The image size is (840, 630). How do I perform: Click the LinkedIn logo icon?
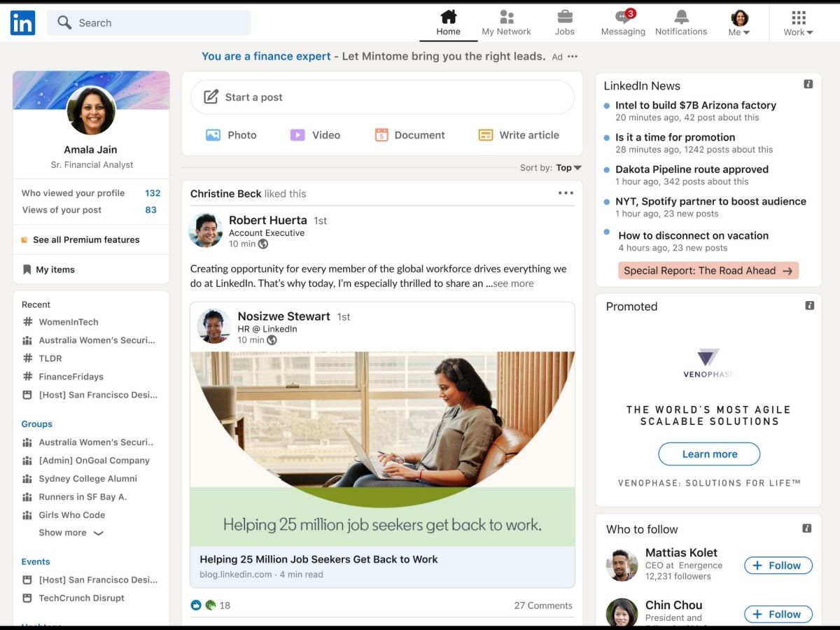[x=22, y=23]
